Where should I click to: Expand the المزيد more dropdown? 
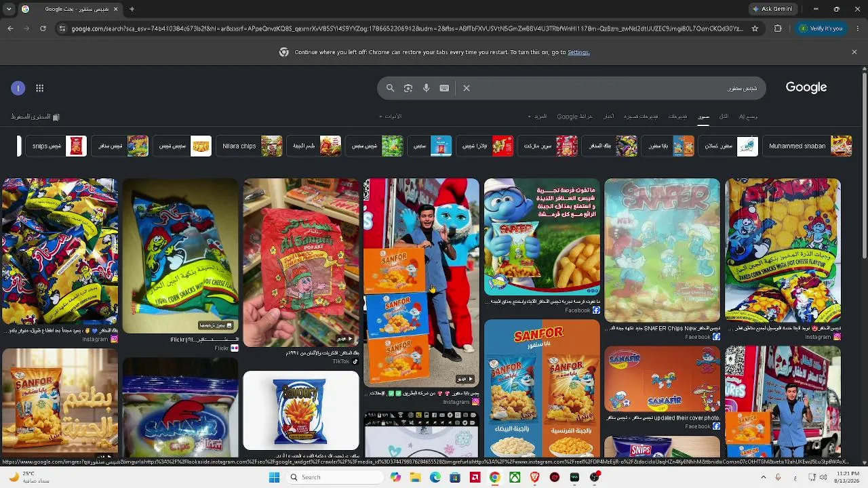pos(538,117)
